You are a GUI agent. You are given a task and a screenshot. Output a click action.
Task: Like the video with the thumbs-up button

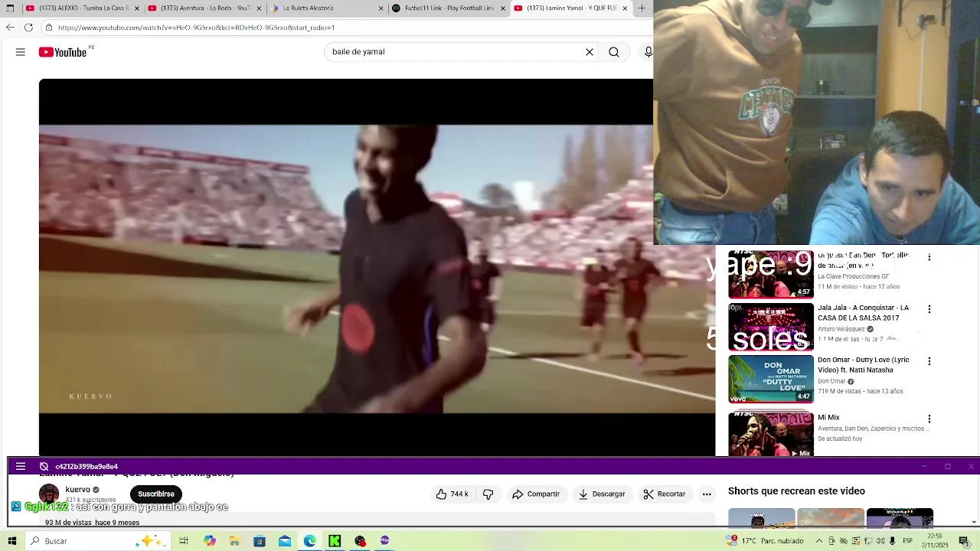point(452,494)
